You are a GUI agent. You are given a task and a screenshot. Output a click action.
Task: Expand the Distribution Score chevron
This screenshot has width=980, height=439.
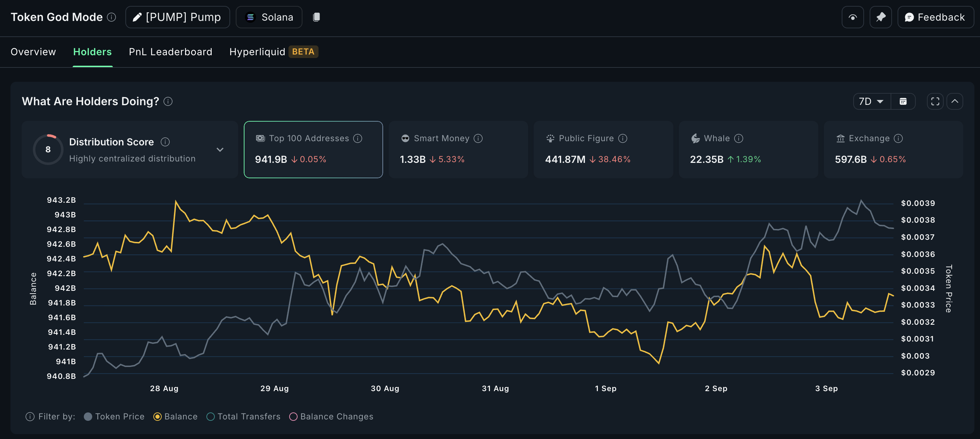(220, 150)
